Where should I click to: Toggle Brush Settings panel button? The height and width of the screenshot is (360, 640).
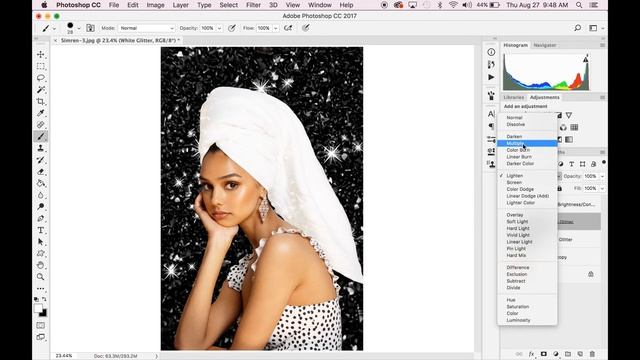tap(90, 28)
